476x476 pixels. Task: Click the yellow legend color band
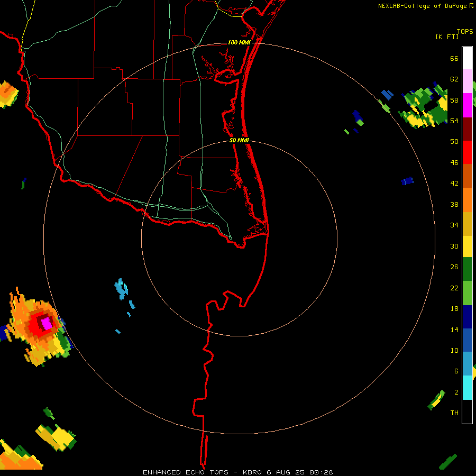tap(467, 246)
